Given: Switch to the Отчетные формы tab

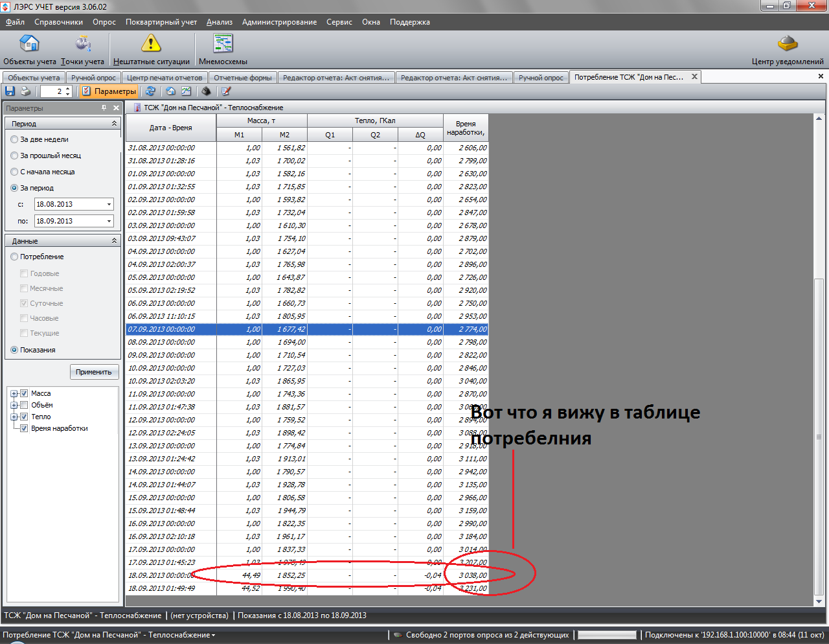Looking at the screenshot, I should click(243, 78).
